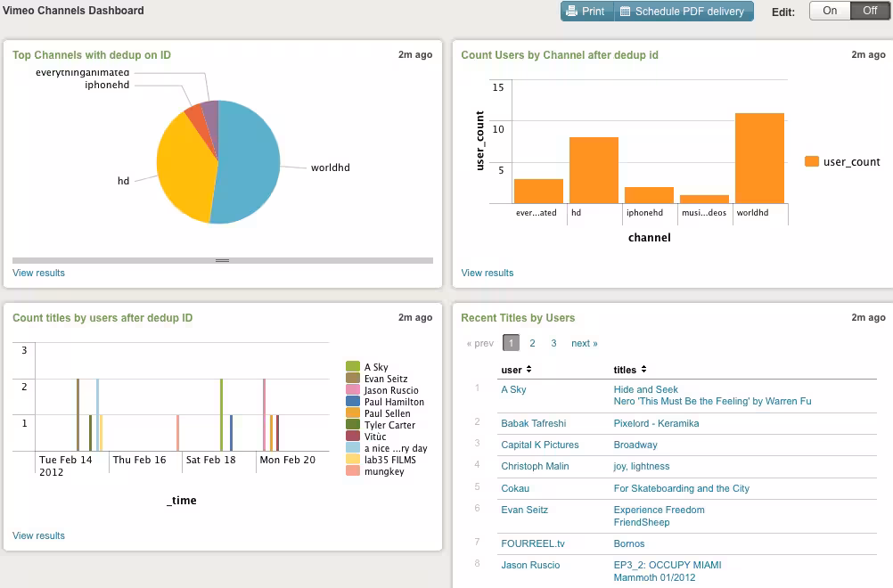
Task: Turn Edit mode On
Action: click(829, 11)
